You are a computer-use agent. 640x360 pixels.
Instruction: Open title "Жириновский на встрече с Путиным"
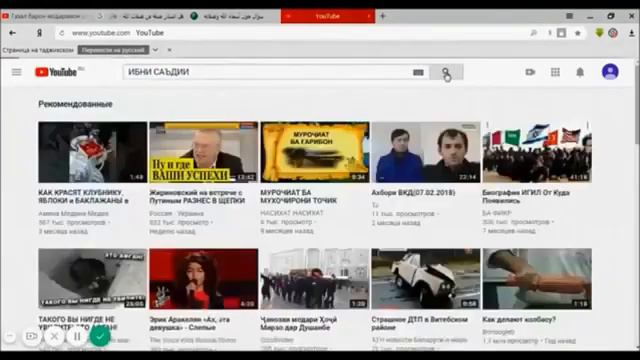[x=197, y=197]
